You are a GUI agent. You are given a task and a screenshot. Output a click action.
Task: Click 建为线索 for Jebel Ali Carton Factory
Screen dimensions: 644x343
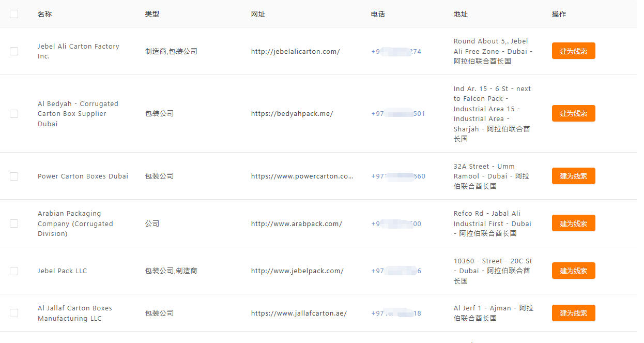tap(573, 51)
